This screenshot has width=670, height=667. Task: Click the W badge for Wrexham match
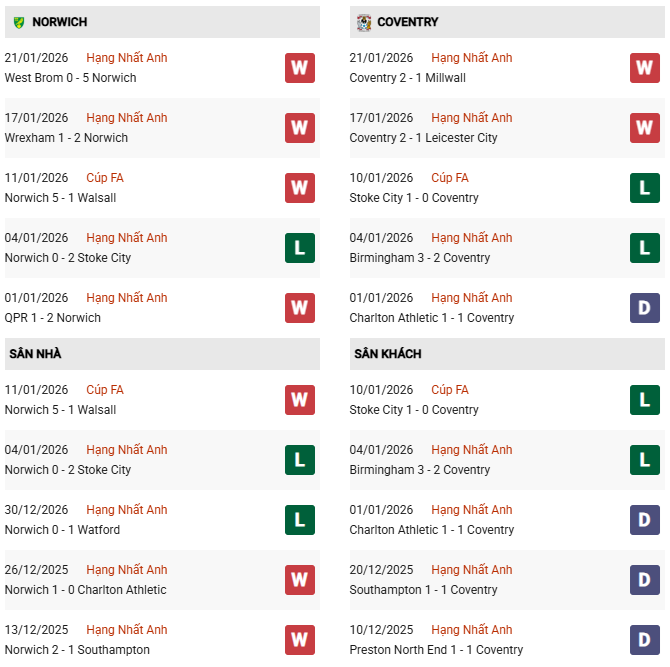[299, 128]
